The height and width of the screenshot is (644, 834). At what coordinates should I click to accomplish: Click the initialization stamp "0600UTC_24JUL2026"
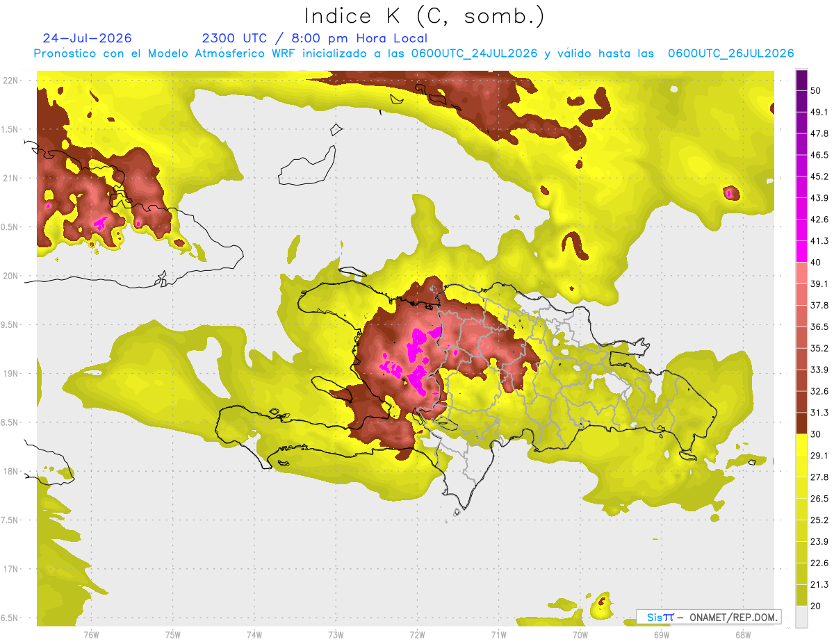pyautogui.click(x=474, y=53)
